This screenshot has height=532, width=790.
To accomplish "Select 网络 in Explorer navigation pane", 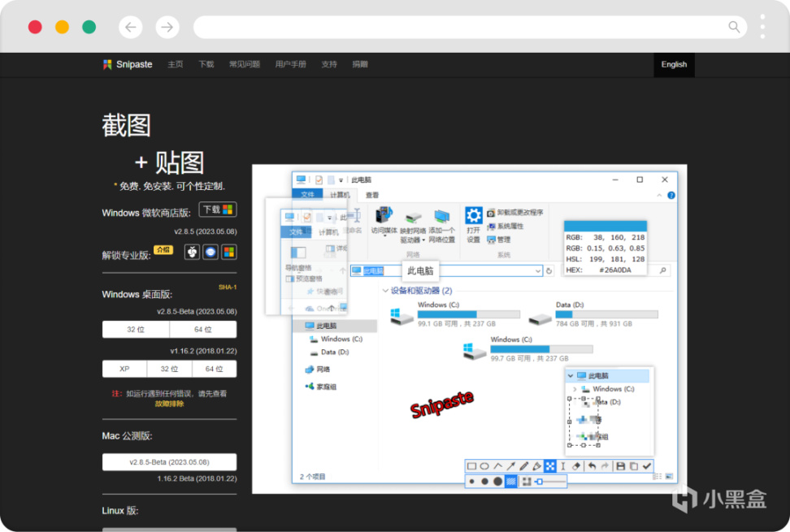I will [318, 370].
